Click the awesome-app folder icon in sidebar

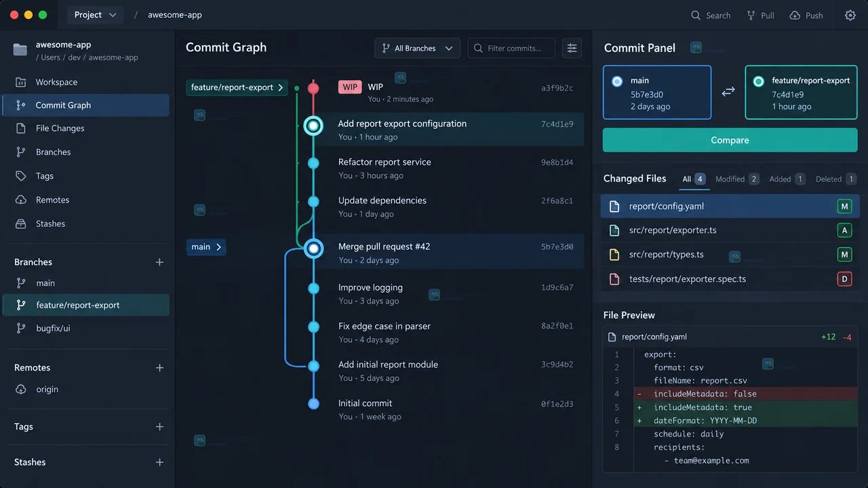(20, 49)
